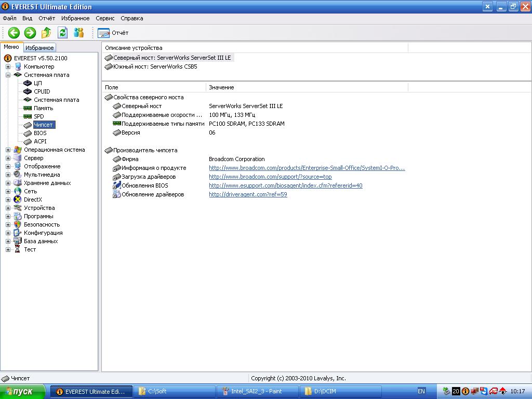Click the users icon in the toolbar
The height and width of the screenshot is (399, 532).
(x=79, y=33)
